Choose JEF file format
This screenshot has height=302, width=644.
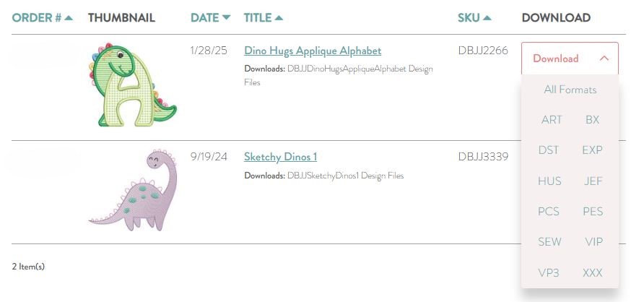[593, 181]
